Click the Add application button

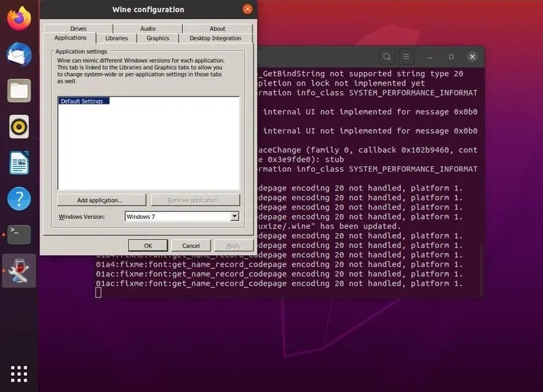pyautogui.click(x=101, y=200)
